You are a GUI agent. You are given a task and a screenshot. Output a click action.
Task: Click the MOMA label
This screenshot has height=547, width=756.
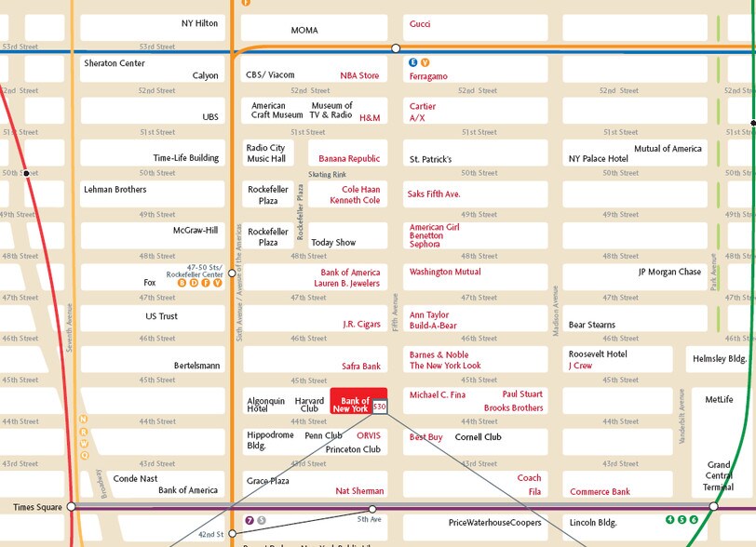tap(304, 31)
